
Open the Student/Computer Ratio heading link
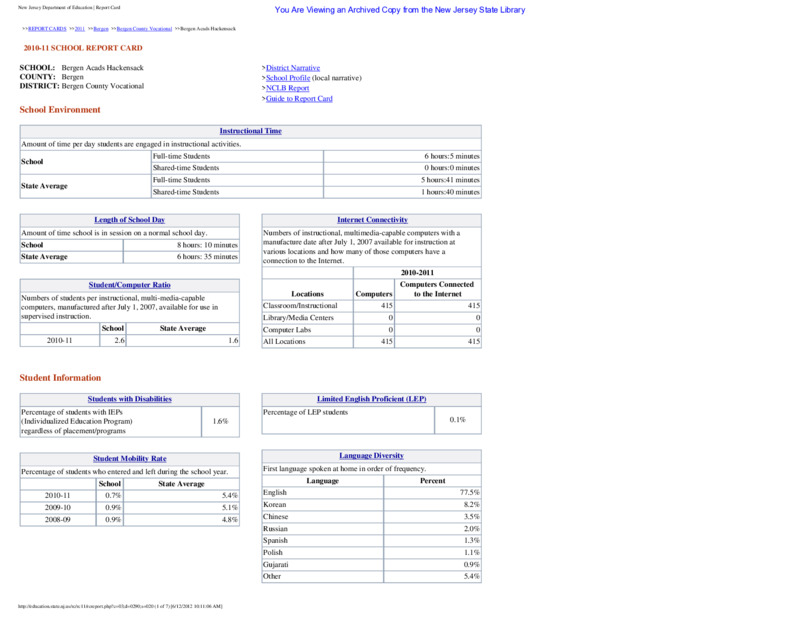pos(130,285)
